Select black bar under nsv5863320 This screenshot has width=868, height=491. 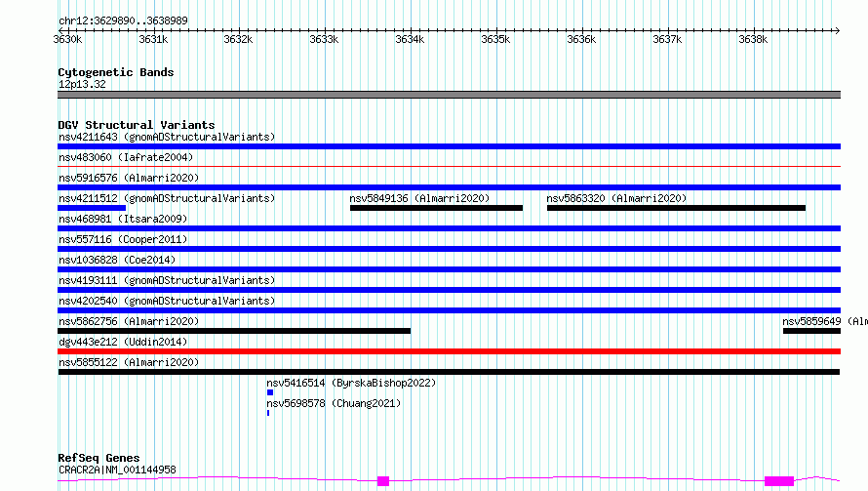coord(677,208)
